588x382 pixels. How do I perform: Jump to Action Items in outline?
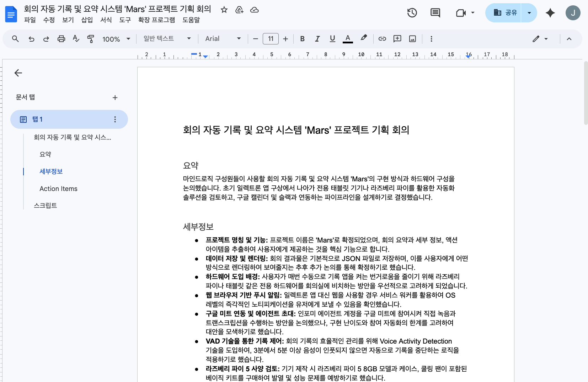pyautogui.click(x=58, y=189)
